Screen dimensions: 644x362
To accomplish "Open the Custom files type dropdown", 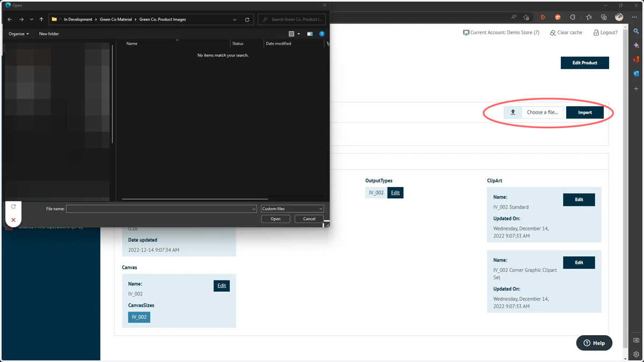I will click(x=292, y=209).
